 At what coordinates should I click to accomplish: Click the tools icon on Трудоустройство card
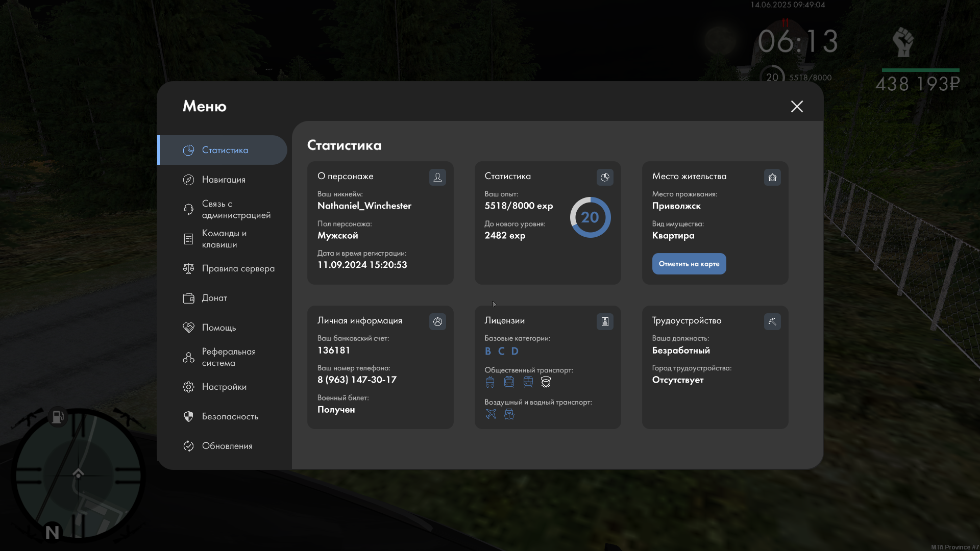(772, 321)
